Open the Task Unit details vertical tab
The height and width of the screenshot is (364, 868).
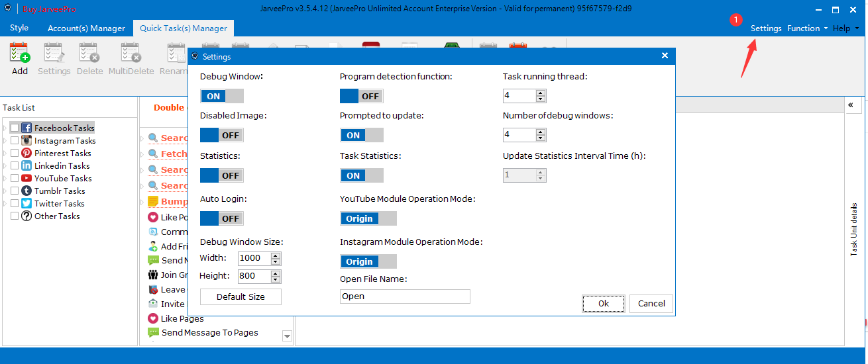854,230
